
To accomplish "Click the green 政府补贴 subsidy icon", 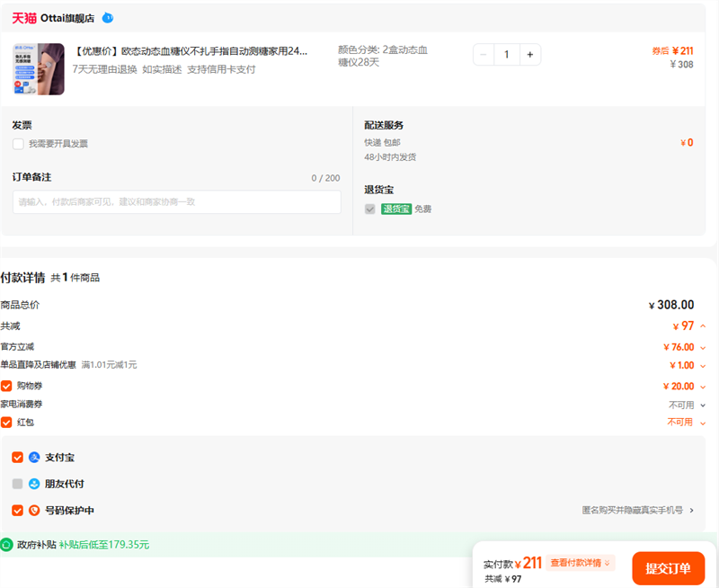I will [7, 545].
